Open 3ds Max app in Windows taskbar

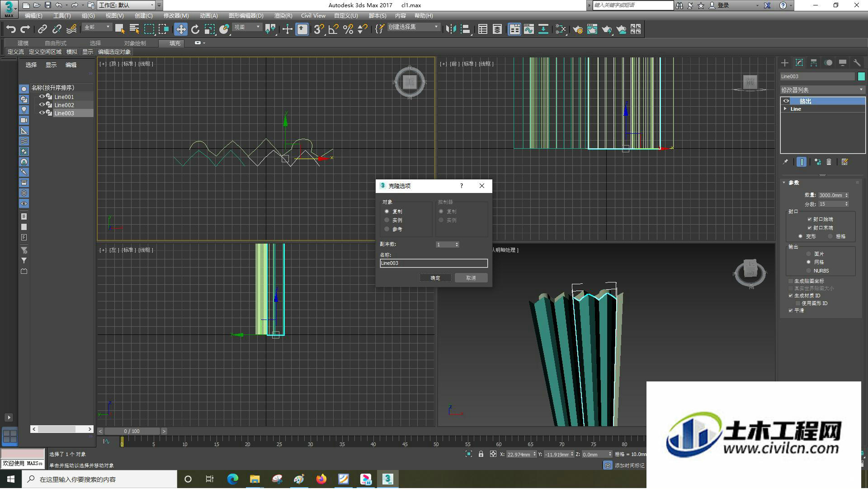388,480
